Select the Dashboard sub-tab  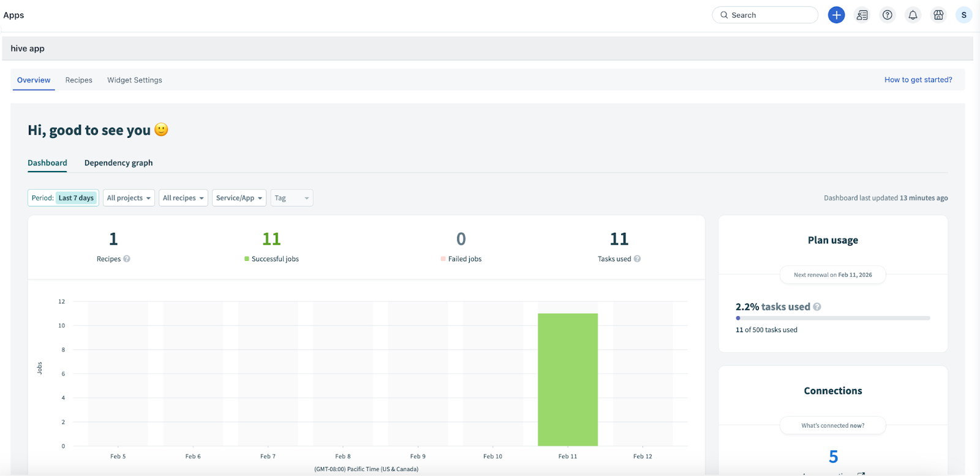click(x=47, y=163)
